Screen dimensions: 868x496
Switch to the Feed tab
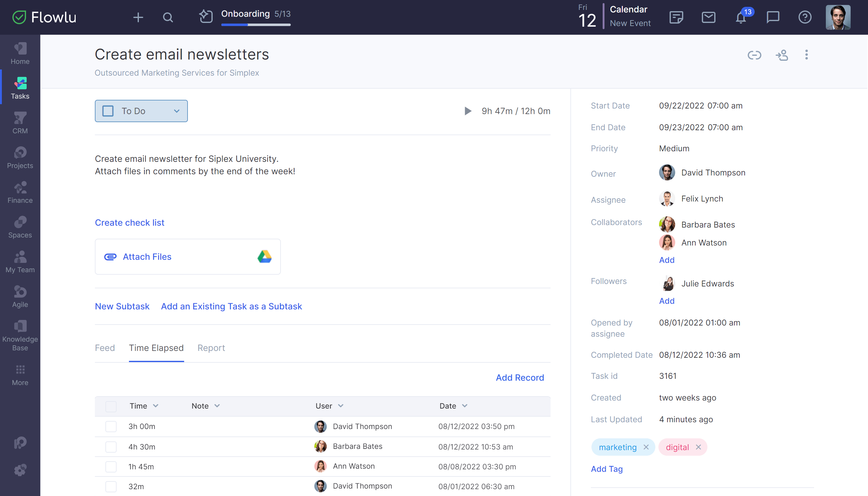tap(104, 348)
